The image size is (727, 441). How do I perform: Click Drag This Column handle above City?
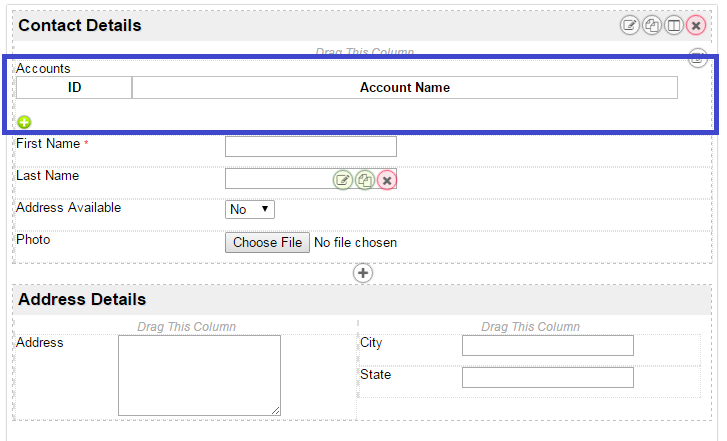[530, 327]
